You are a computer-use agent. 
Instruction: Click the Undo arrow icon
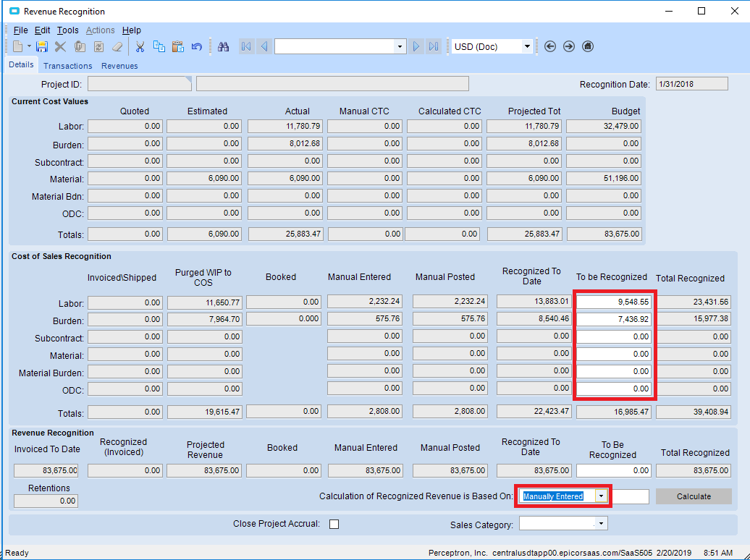point(196,47)
